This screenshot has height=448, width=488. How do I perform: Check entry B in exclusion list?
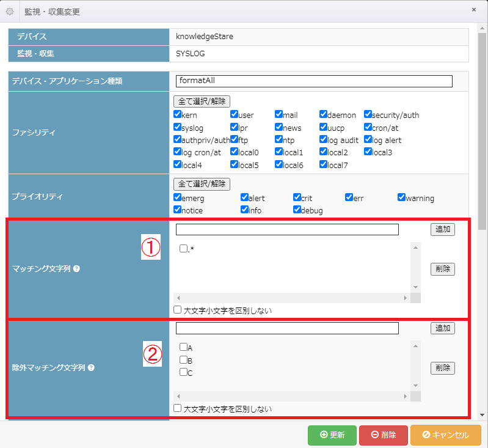(x=183, y=359)
